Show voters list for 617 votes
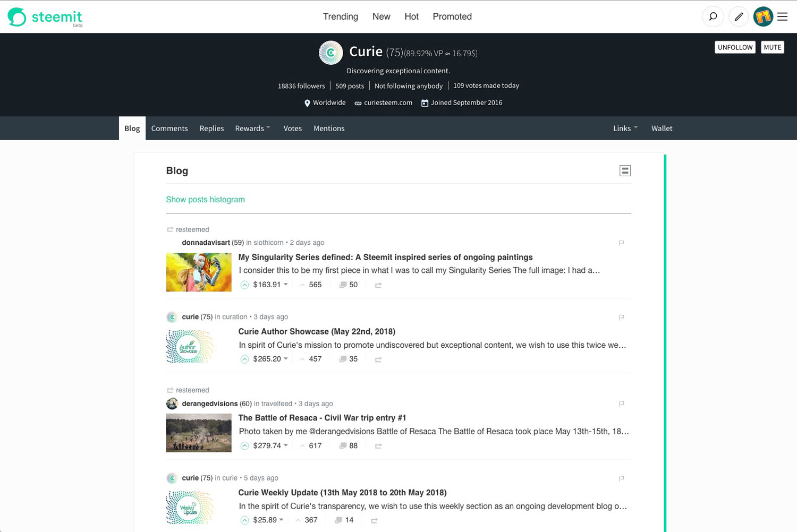The height and width of the screenshot is (532, 797). (x=311, y=445)
